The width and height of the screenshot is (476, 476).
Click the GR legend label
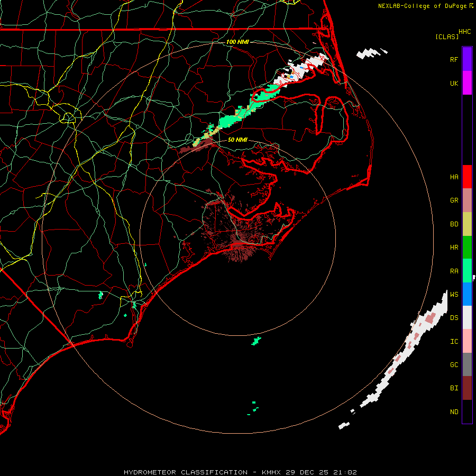click(x=454, y=200)
